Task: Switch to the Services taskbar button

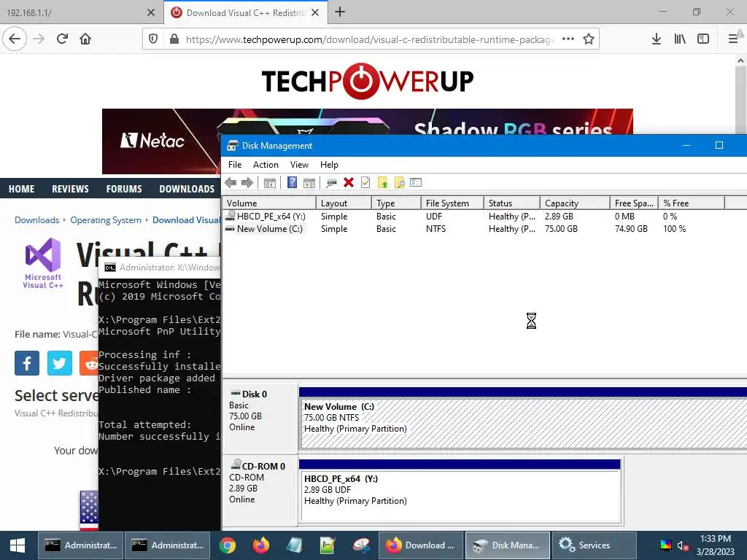Action: coord(594,545)
